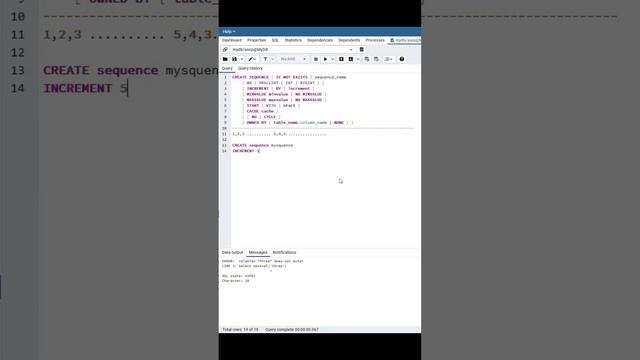640x360 pixels.
Task: Click the Commit icon
Action: click(367, 59)
